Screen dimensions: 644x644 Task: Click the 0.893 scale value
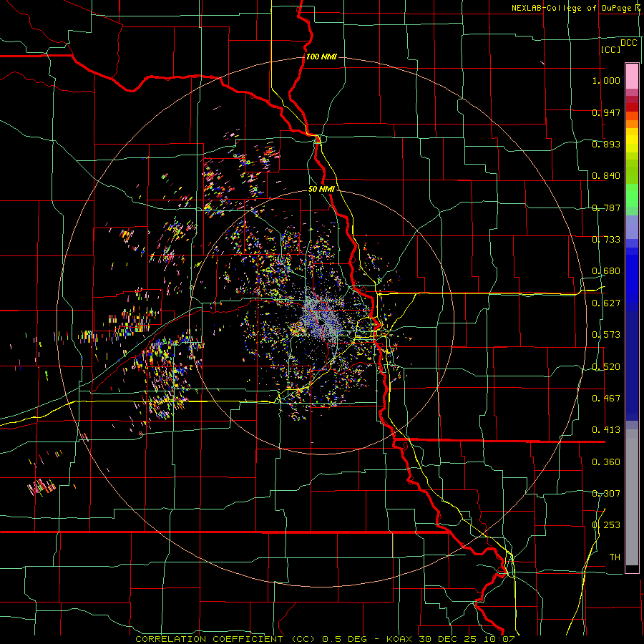pos(606,144)
